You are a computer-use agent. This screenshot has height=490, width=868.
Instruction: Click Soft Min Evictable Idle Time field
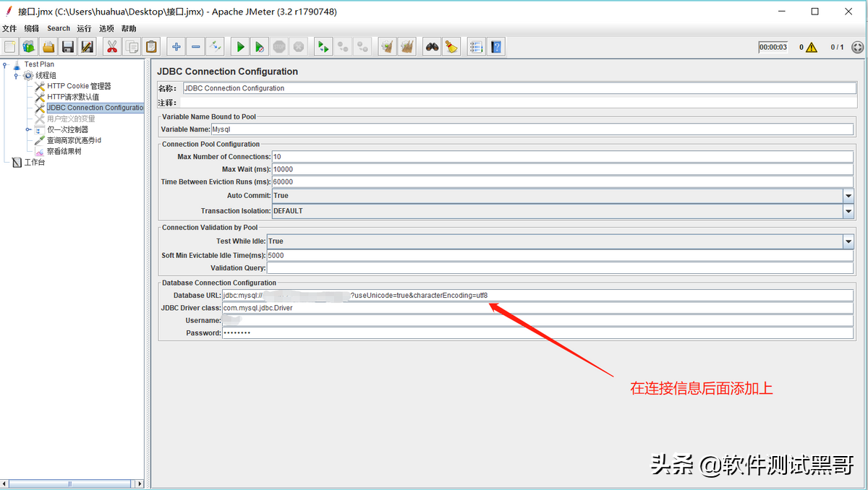560,256
